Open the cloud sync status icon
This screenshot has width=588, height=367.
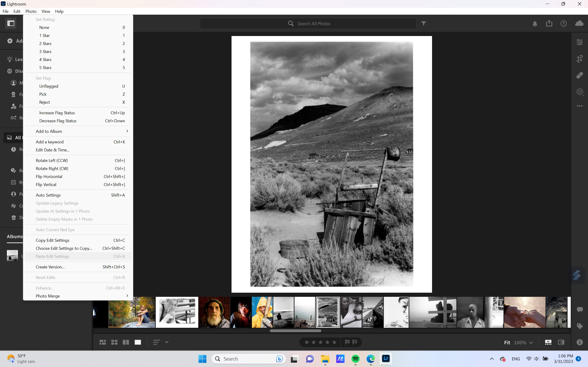tap(579, 24)
